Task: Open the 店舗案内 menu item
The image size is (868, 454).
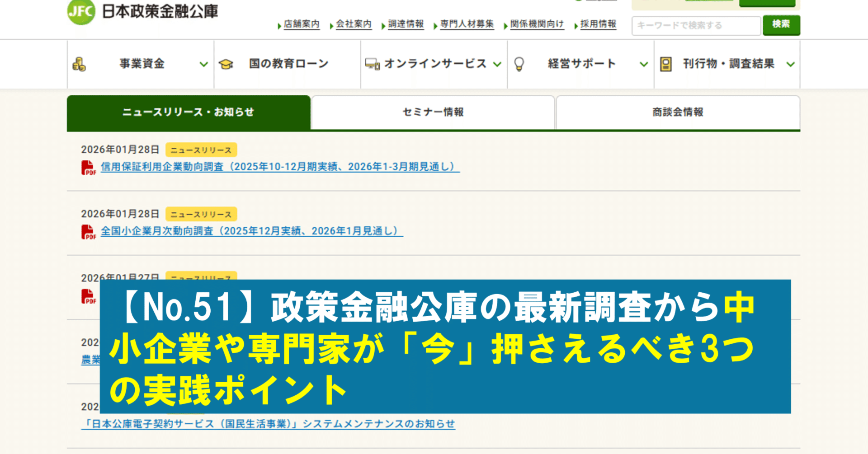Action: click(302, 25)
